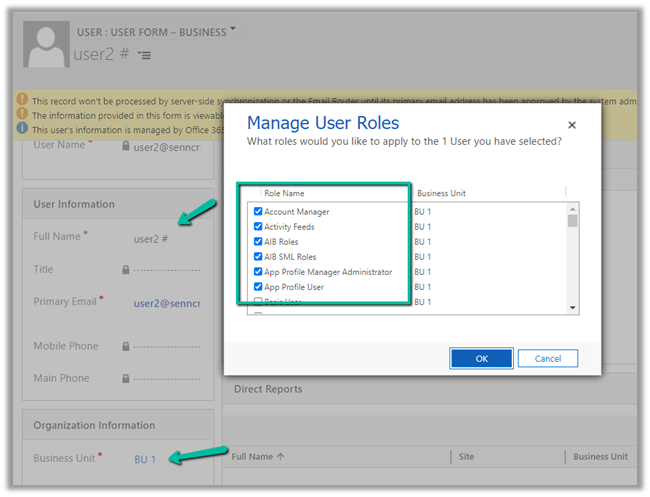
Task: Click the lock icon beside Mobile Phone
Action: click(x=125, y=347)
